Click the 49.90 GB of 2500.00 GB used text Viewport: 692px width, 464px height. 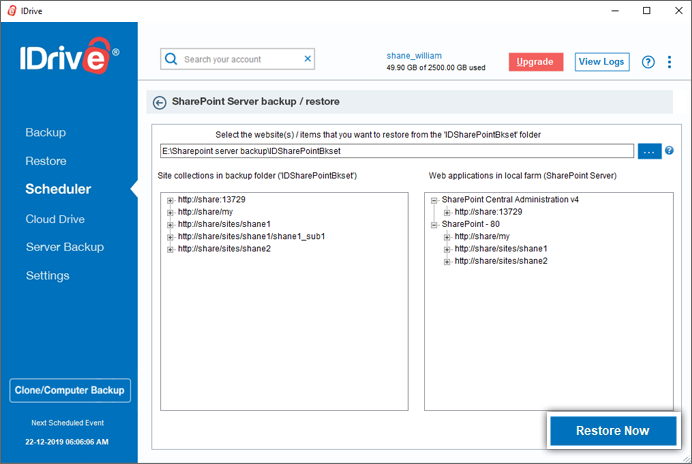point(436,68)
